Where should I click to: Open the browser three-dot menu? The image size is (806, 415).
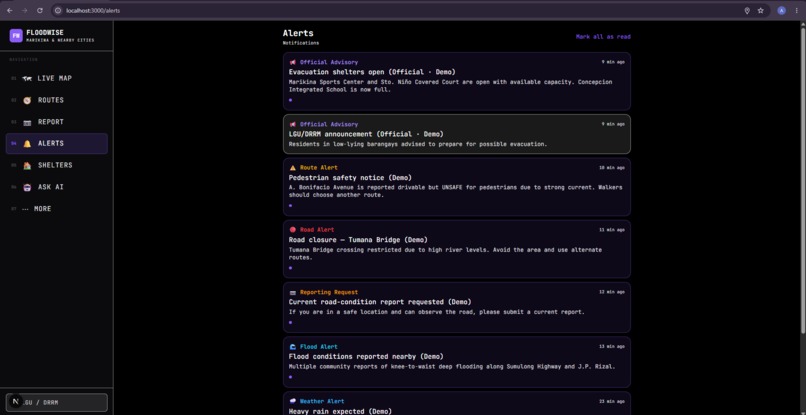tap(796, 10)
